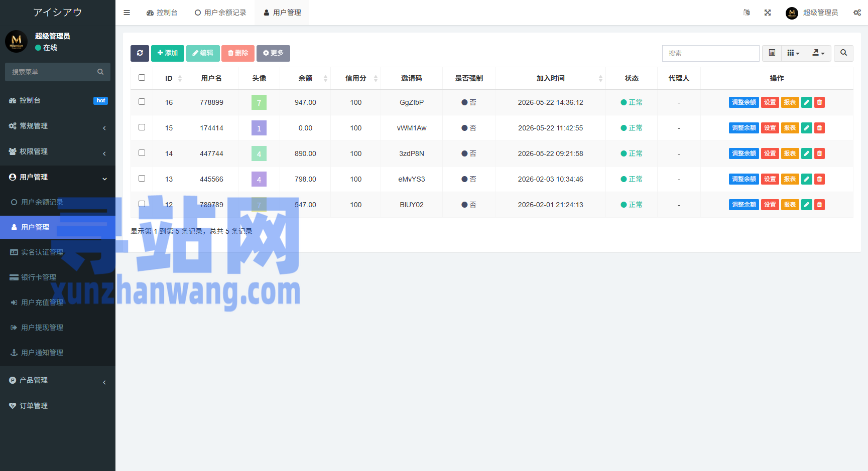Click the admin avatar in the sidebar
868x471 pixels.
tap(17, 41)
